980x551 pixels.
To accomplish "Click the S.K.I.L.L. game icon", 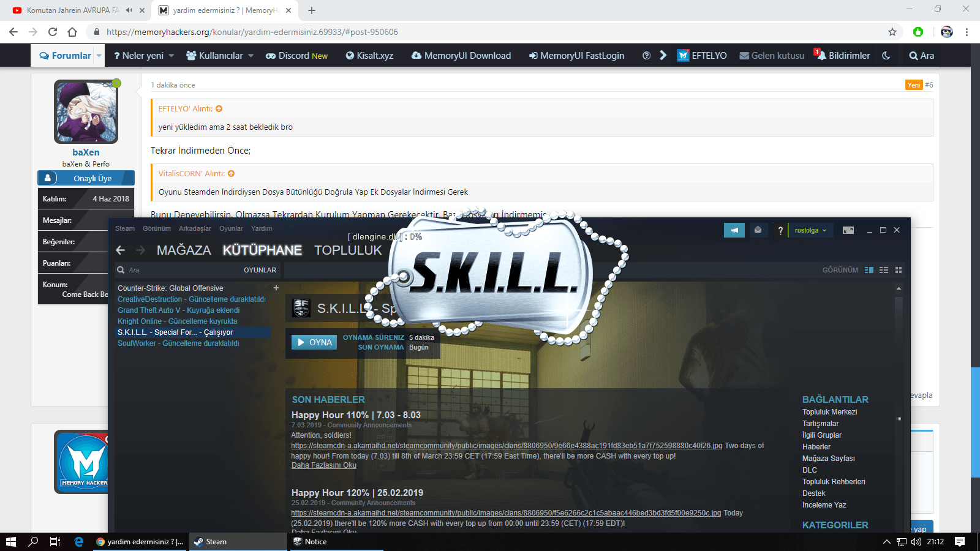I will pos(301,308).
